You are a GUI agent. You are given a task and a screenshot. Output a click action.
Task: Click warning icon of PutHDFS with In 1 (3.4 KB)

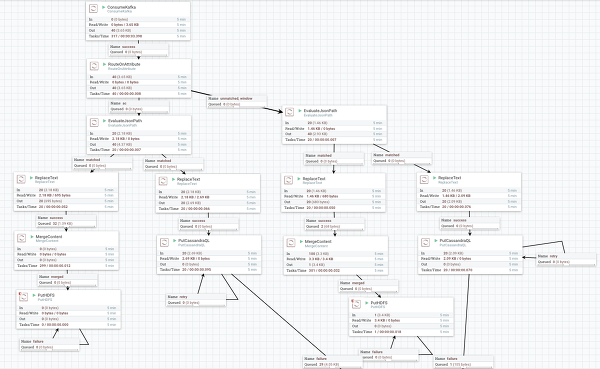tap(352, 300)
